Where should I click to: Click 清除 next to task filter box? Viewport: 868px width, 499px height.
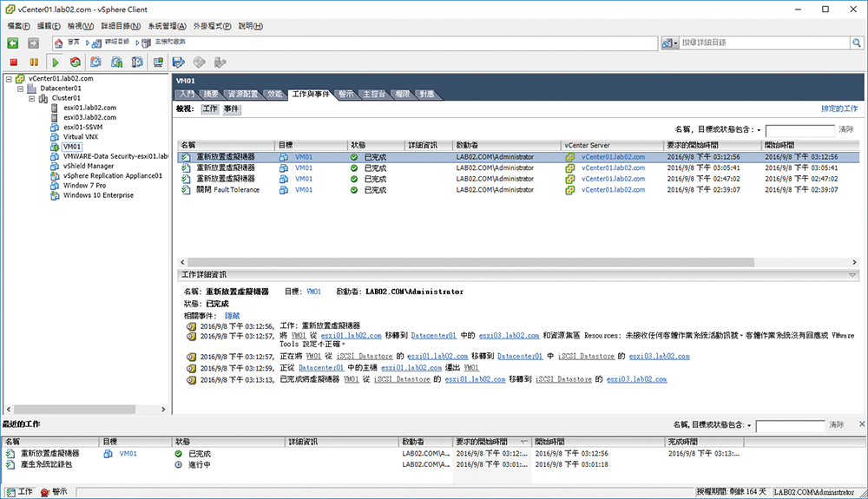tap(845, 129)
